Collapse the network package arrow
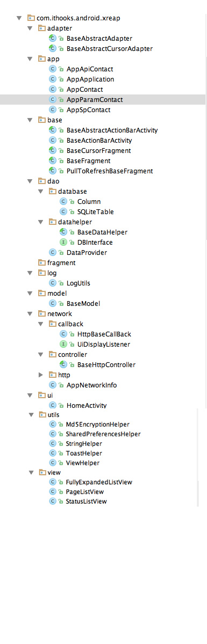Viewport: 207px width, 644px height. [31, 314]
